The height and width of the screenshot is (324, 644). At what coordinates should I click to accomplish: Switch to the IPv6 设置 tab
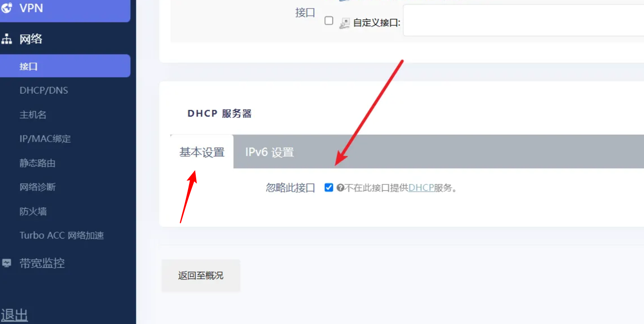click(x=270, y=152)
